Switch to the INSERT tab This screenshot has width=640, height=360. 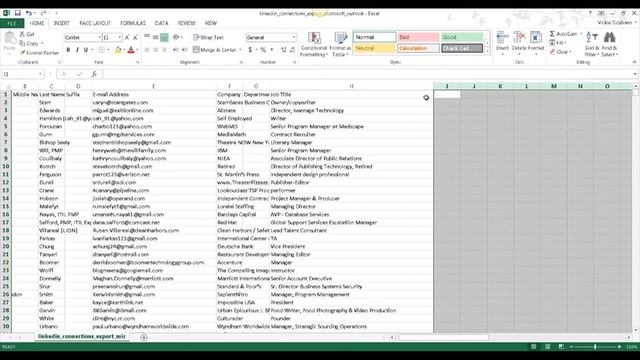pos(62,23)
